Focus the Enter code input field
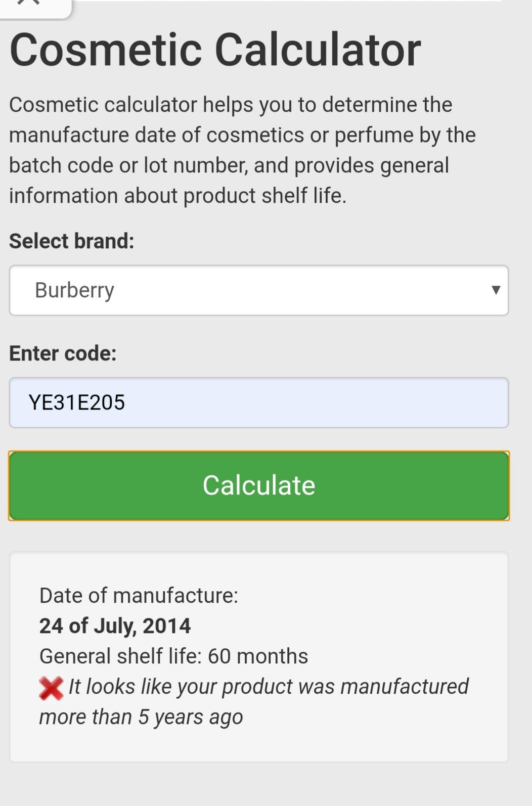532x806 pixels. 259,402
